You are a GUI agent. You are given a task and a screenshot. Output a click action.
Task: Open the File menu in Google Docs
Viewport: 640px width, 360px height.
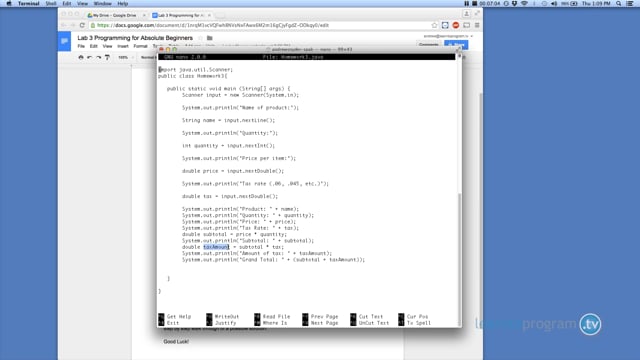point(81,46)
